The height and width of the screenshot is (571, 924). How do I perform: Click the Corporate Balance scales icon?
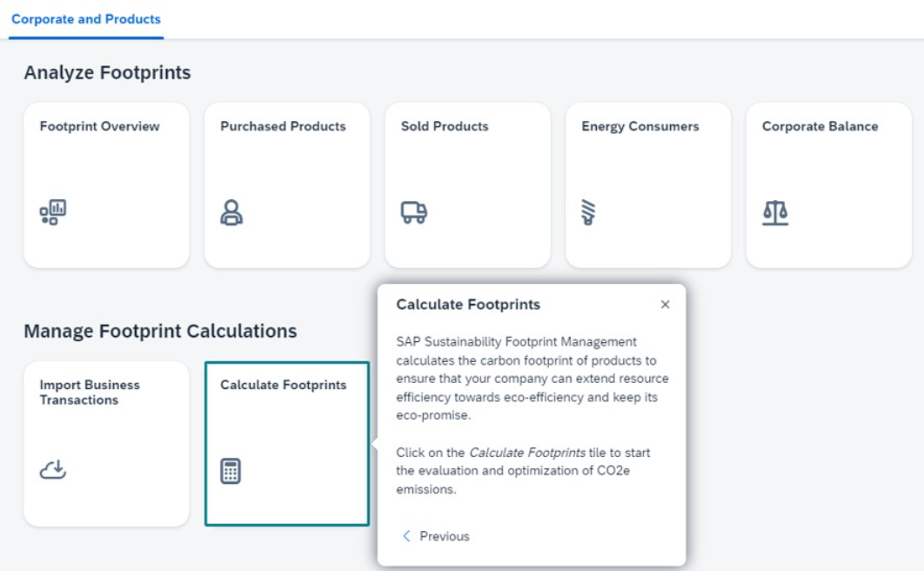point(775,212)
